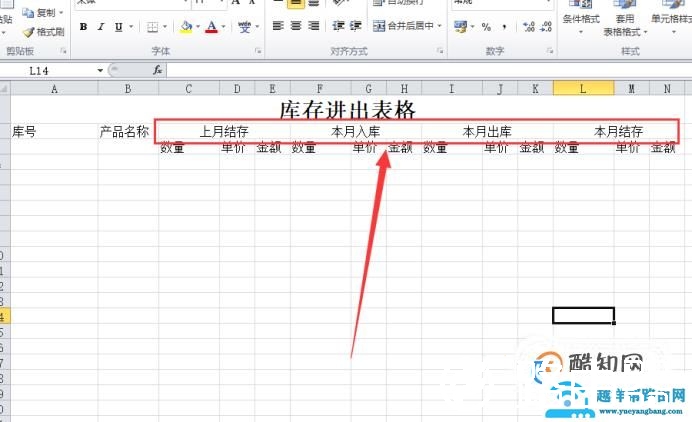This screenshot has width=692, height=422.
Task: Toggle Underline formatting
Action: 118,27
